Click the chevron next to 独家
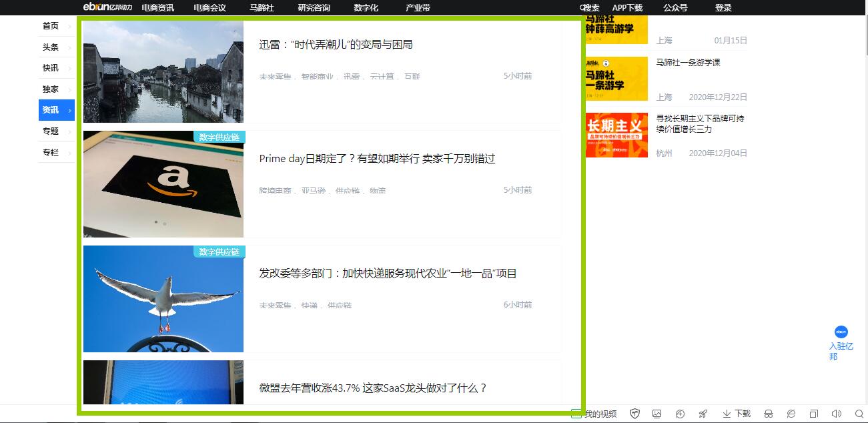This screenshot has height=423, width=868. click(x=69, y=90)
